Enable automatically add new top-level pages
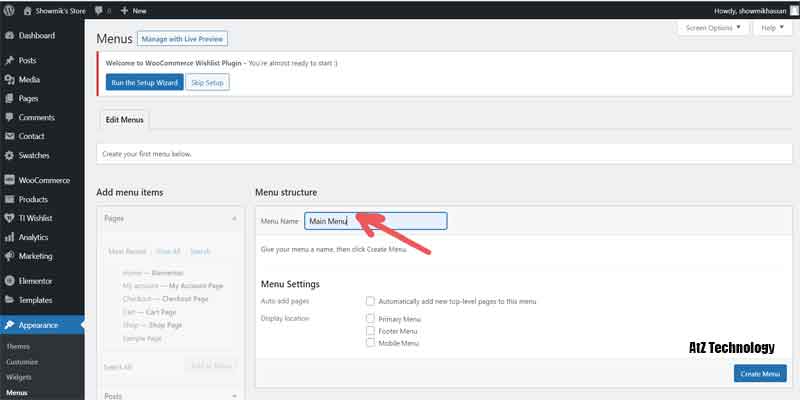The height and width of the screenshot is (400, 800). 371,301
